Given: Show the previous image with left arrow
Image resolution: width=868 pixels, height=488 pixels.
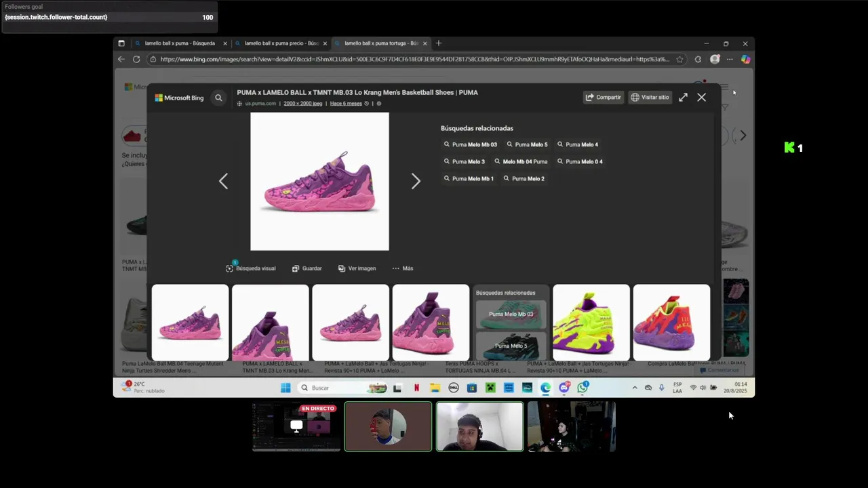Looking at the screenshot, I should (x=223, y=181).
